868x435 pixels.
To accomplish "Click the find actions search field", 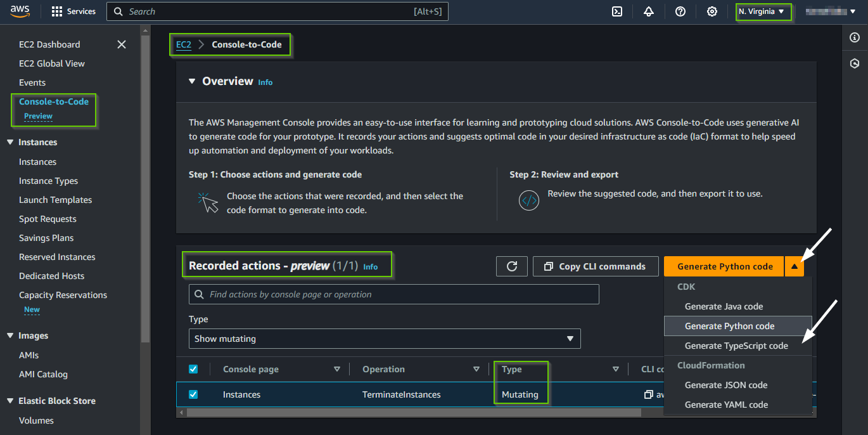I will [x=393, y=294].
